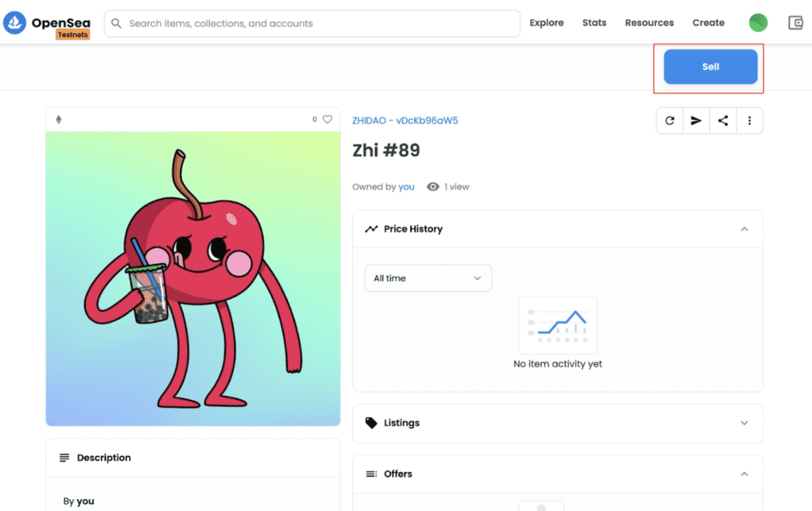The width and height of the screenshot is (812, 511).
Task: Click the Ethereum chain icon
Action: click(x=59, y=120)
